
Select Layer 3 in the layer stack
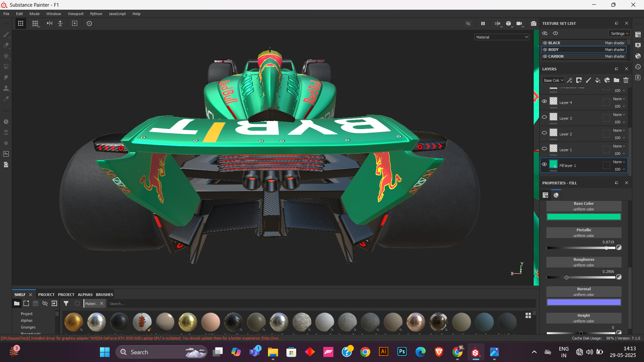pos(584,118)
